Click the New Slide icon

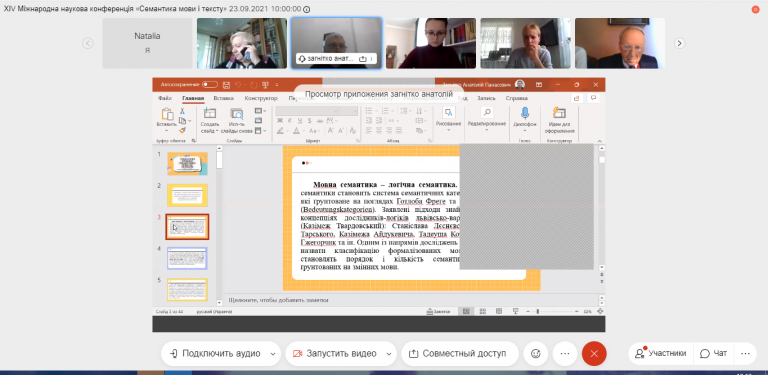[x=210, y=114]
